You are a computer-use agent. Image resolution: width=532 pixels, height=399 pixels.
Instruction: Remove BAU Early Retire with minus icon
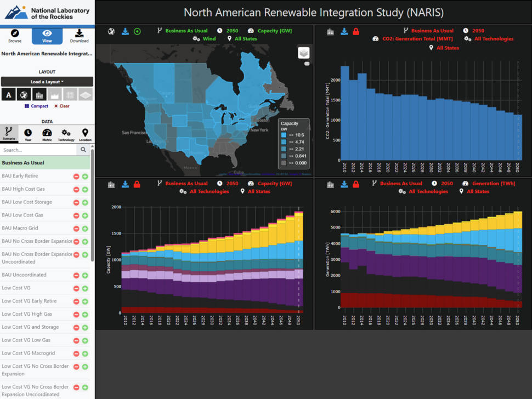coord(76,176)
